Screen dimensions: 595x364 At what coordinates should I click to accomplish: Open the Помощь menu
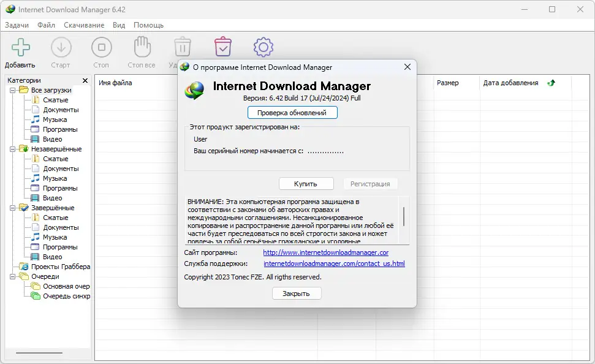point(148,25)
